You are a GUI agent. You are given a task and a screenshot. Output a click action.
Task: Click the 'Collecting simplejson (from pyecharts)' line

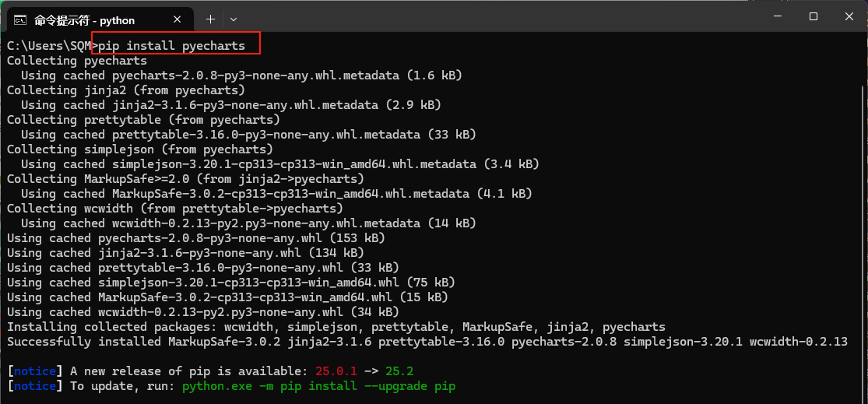[x=140, y=149]
